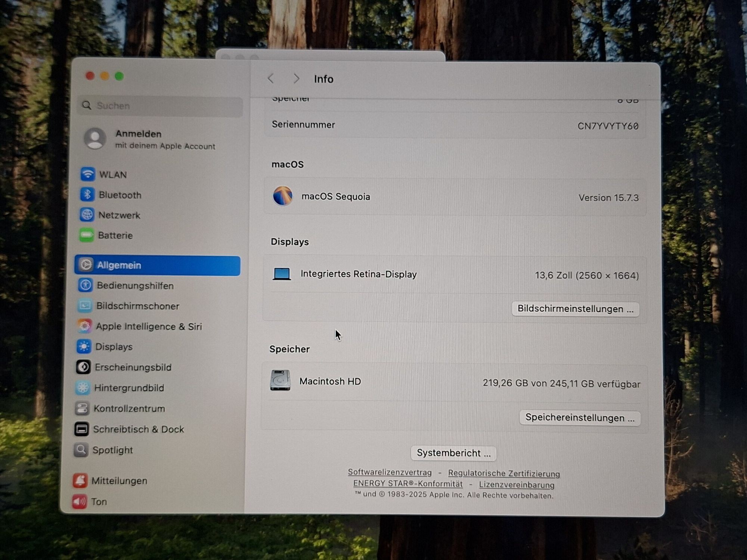
Task: Open Hintergrundbild in the sidebar
Action: point(128,388)
